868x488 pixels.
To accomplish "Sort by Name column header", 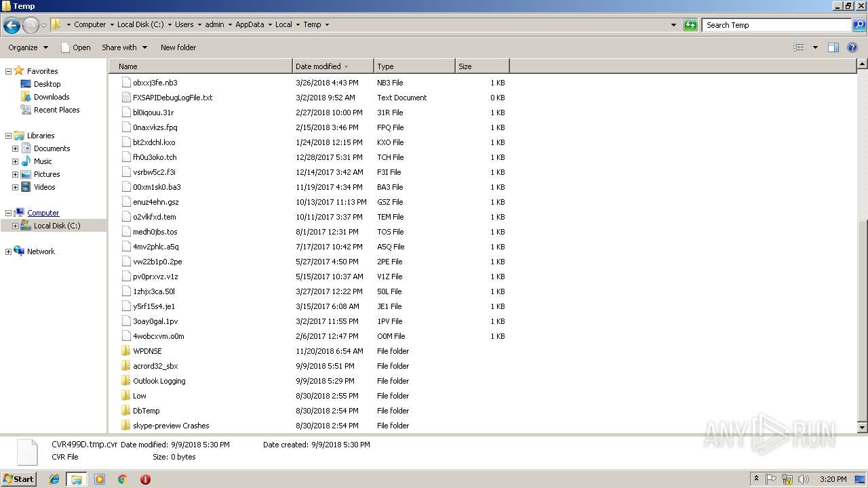I will click(x=201, y=66).
